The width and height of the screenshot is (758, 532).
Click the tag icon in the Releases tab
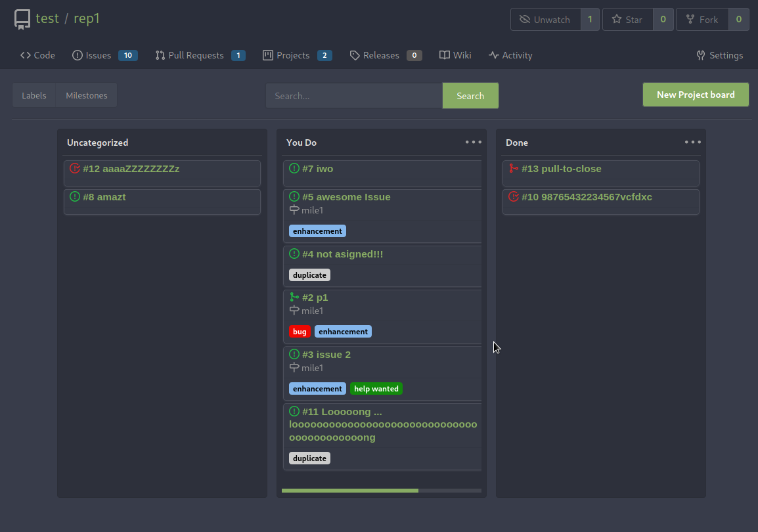(354, 55)
